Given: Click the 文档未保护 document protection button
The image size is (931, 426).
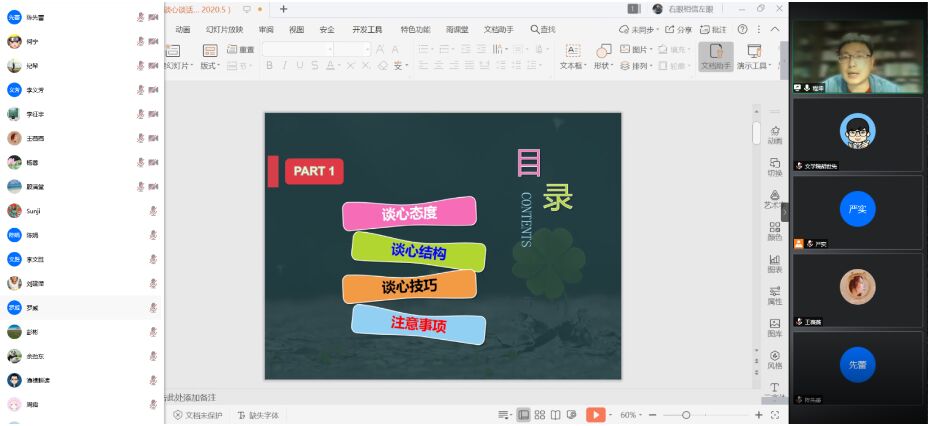Looking at the screenshot, I should 198,415.
